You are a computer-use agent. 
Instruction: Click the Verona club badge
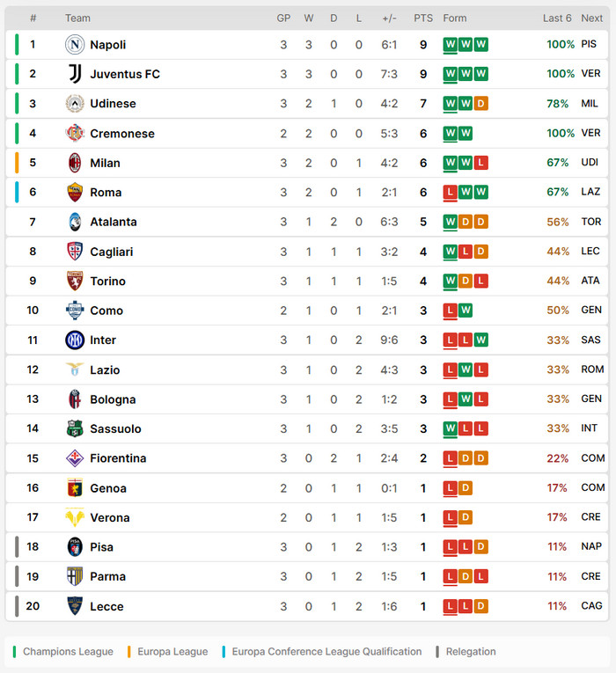pyautogui.click(x=75, y=517)
